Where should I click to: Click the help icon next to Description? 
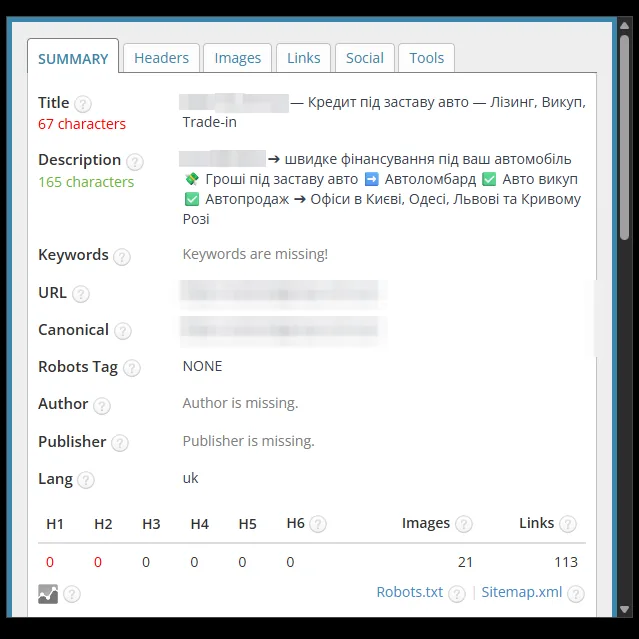click(x=134, y=162)
